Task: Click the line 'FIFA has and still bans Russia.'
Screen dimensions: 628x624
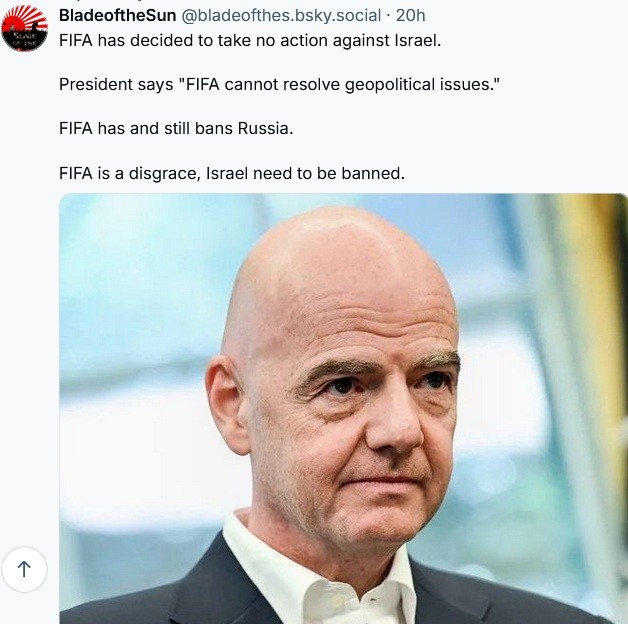Action: [176, 129]
